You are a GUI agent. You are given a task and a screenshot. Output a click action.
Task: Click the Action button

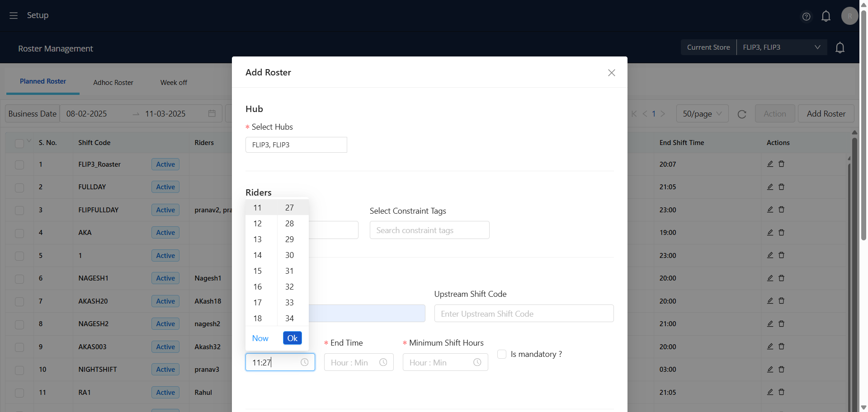[775, 114]
